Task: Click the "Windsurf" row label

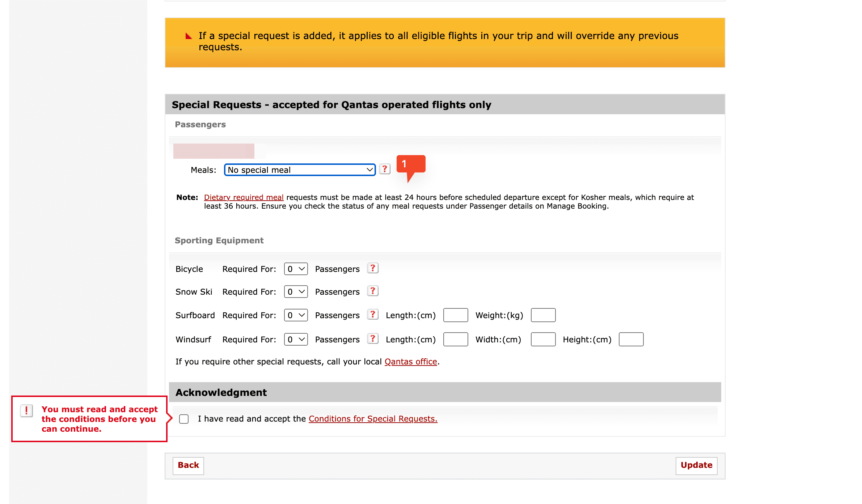Action: pos(193,340)
